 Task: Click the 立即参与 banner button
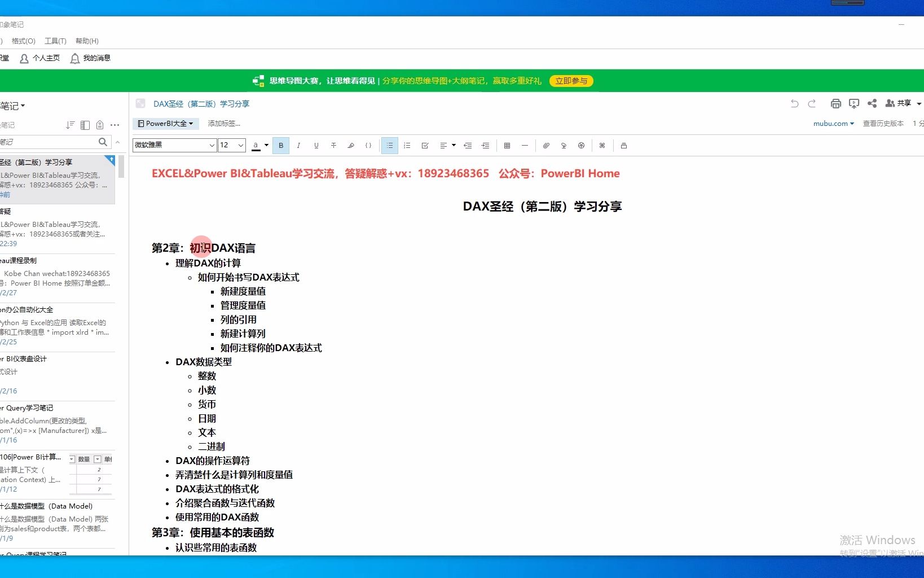[571, 81]
